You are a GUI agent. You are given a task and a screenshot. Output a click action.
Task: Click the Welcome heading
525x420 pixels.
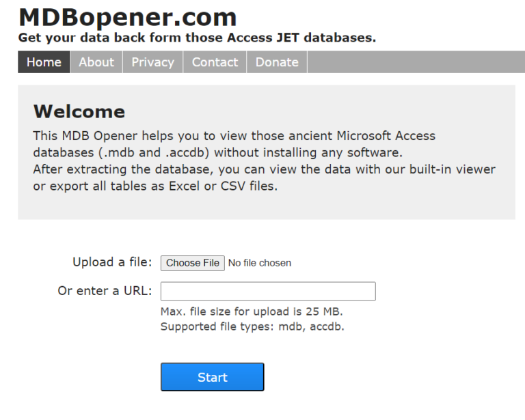point(79,111)
